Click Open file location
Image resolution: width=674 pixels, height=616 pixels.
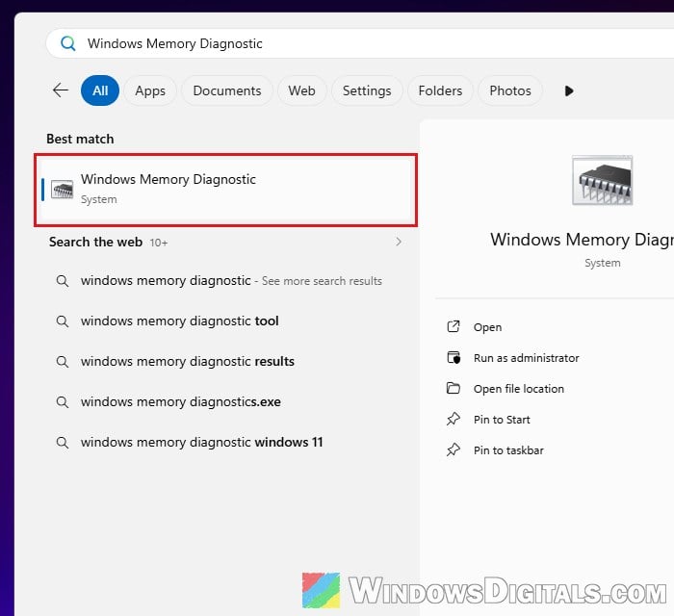pyautogui.click(x=518, y=389)
